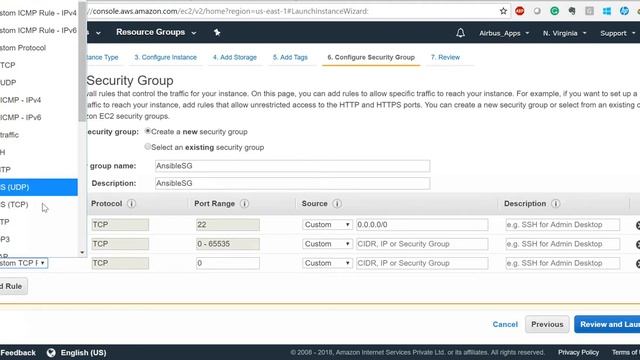Click the HP extension icon
Image resolution: width=640 pixels, height=360 pixels.
click(624, 11)
